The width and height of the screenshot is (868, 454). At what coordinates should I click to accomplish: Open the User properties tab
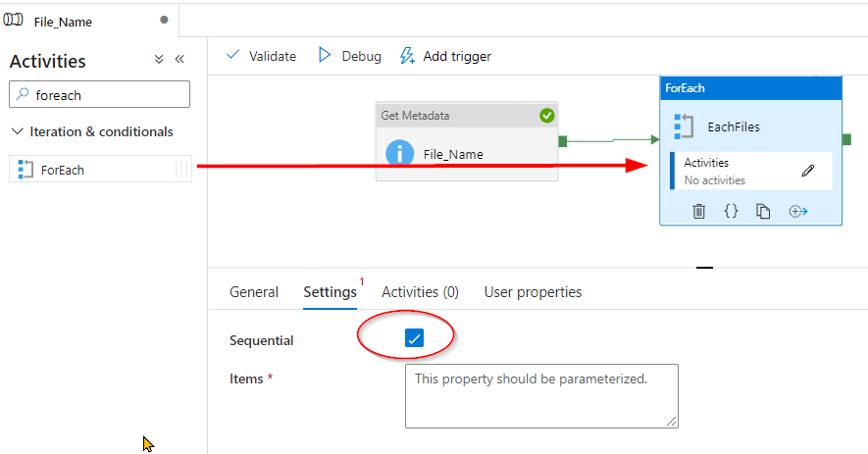(x=533, y=292)
